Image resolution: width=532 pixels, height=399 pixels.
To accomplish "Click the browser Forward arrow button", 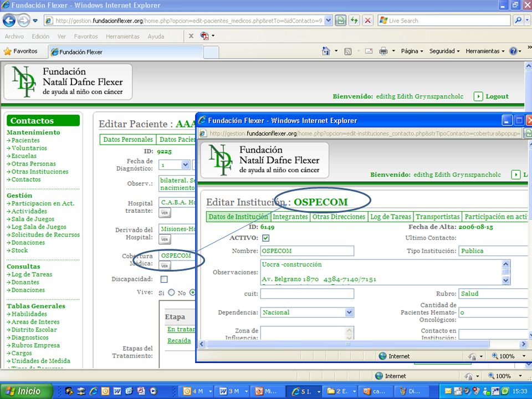I will (x=23, y=21).
